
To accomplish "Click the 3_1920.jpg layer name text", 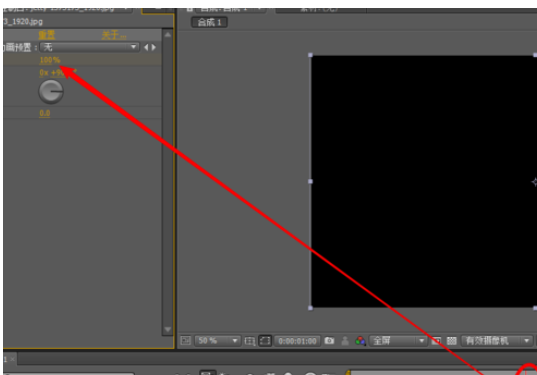I will [23, 22].
